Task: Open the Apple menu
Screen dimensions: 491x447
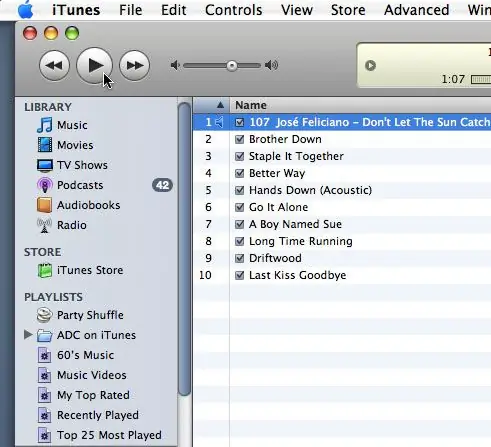Action: 26,10
